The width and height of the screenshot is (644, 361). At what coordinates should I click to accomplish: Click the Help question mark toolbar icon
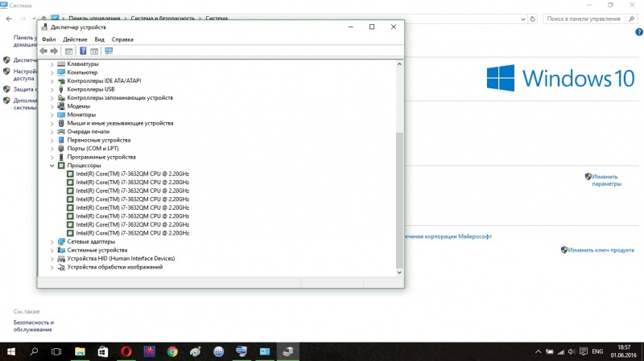tap(83, 51)
